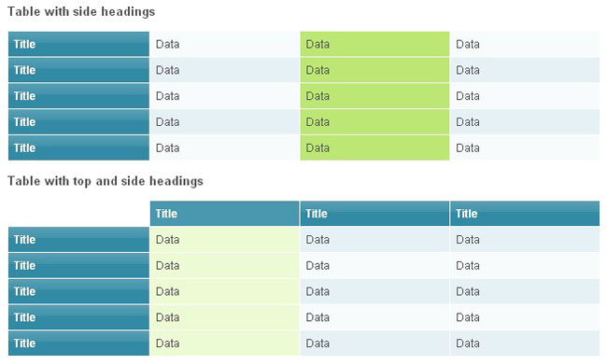Click the bottom pale green Data cell in bottom table
This screenshot has height=364, width=607.
224,343
